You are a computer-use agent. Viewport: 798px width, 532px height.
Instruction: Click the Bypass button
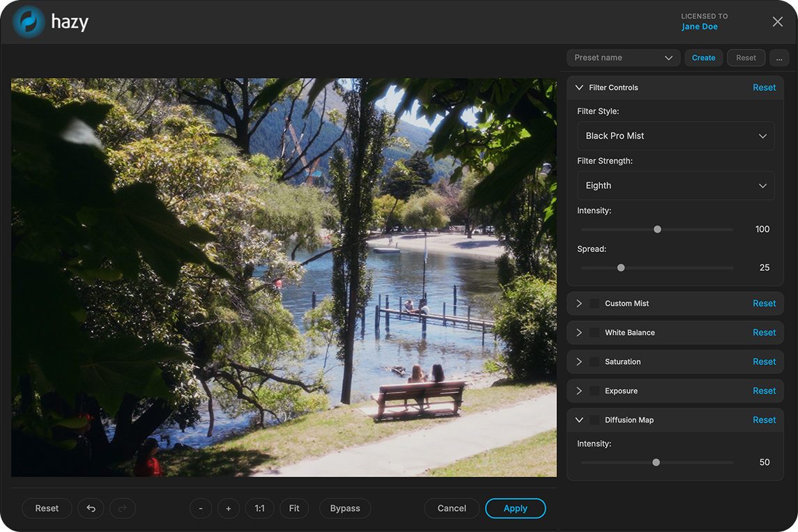pos(344,508)
